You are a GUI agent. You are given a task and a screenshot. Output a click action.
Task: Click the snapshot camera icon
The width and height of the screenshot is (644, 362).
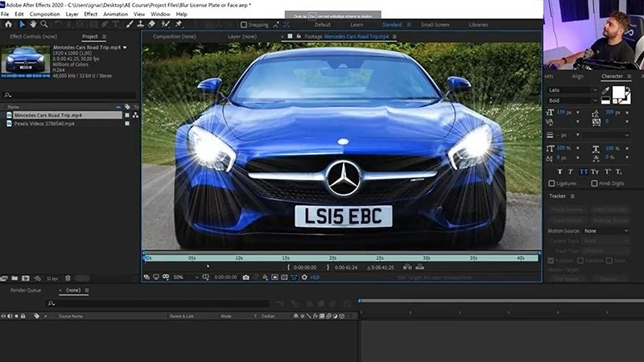[246, 278]
